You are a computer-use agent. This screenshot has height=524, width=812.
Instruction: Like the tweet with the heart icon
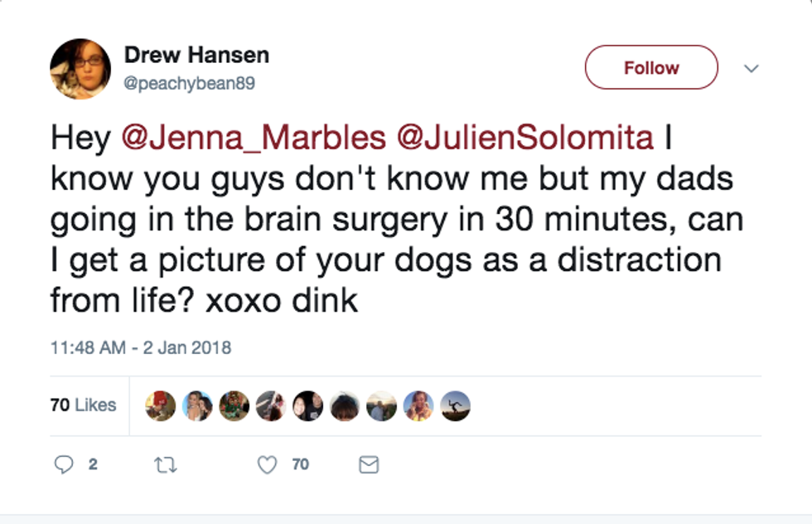click(267, 465)
